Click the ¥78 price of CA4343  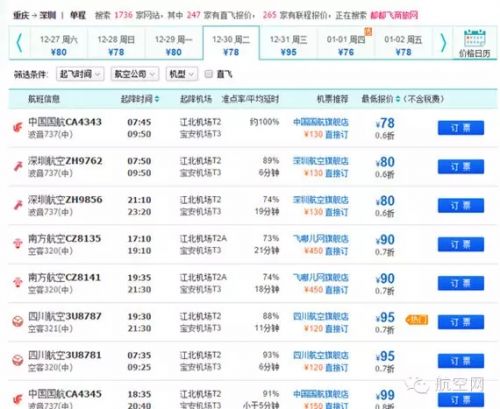tap(385, 123)
